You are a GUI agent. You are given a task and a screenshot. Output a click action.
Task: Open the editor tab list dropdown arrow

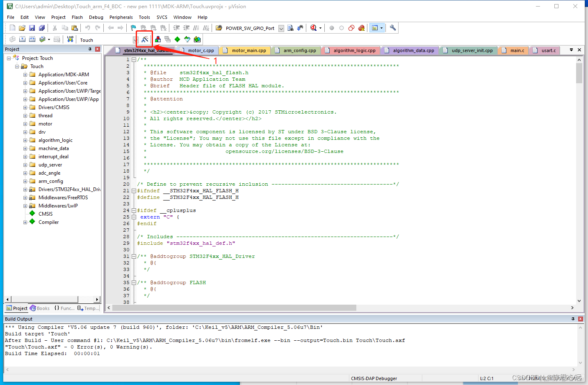point(571,50)
